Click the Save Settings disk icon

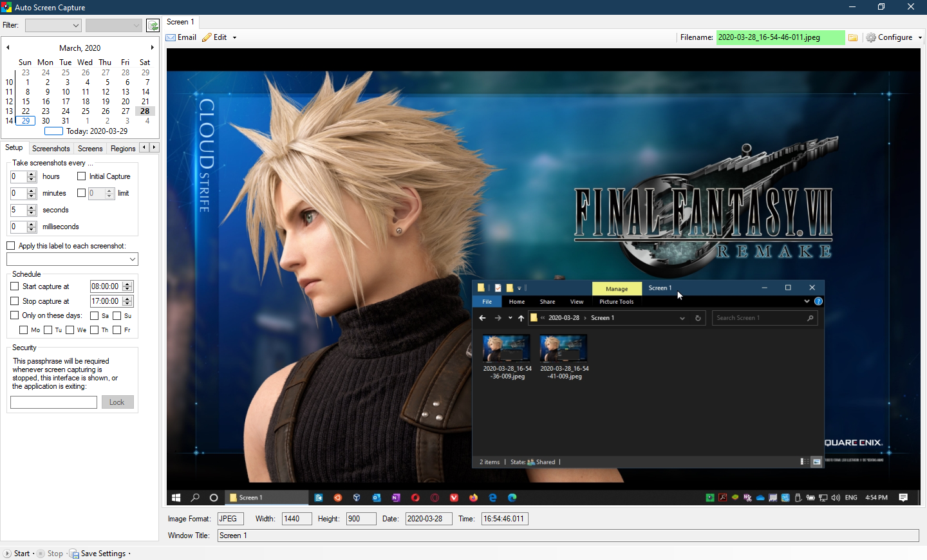point(74,554)
